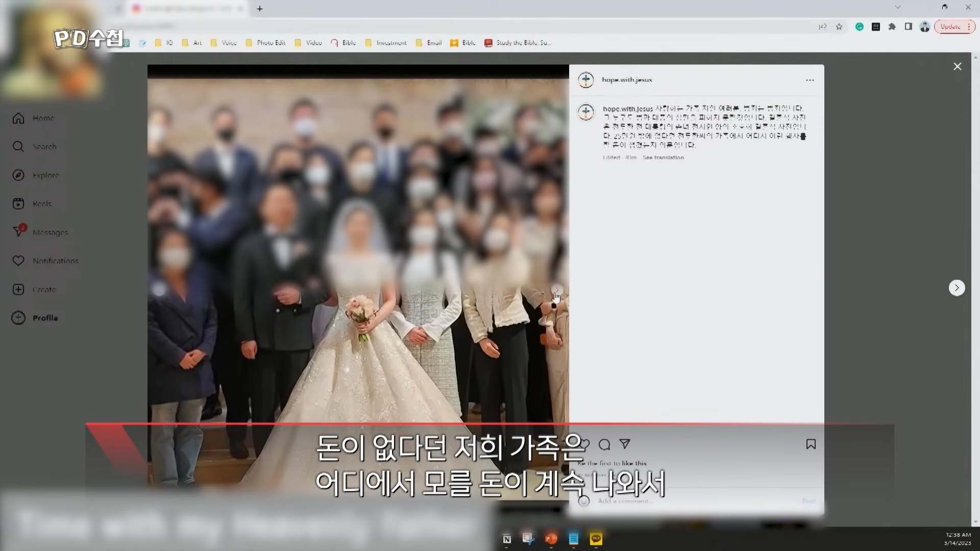980x551 pixels.
Task: Click the comment bubble icon
Action: (604, 444)
